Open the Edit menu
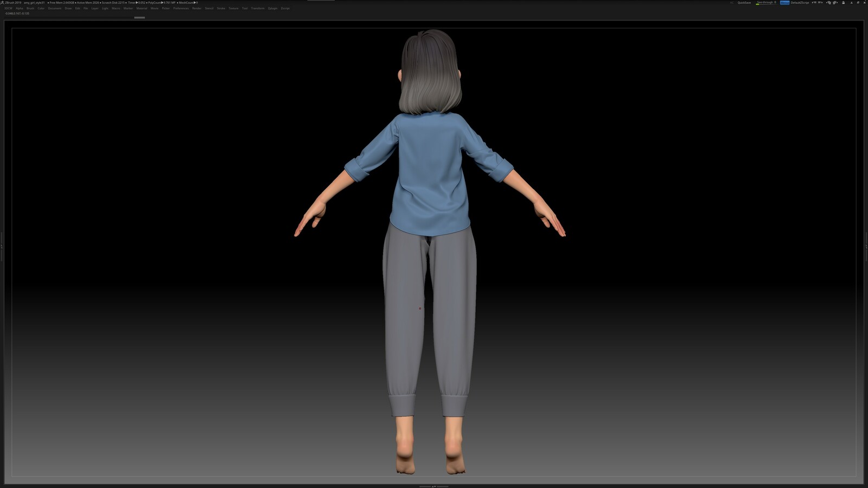The width and height of the screenshot is (868, 488). point(78,8)
